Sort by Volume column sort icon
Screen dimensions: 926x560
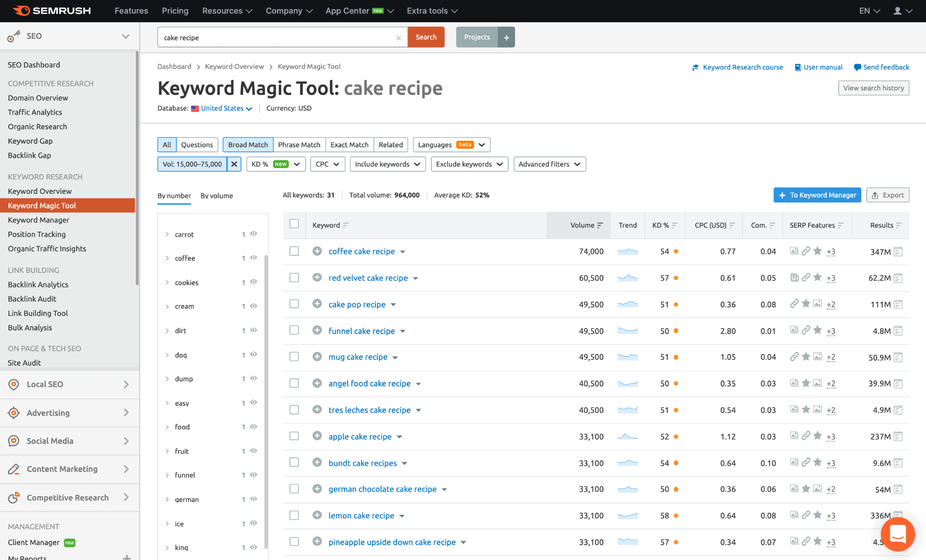tap(600, 225)
